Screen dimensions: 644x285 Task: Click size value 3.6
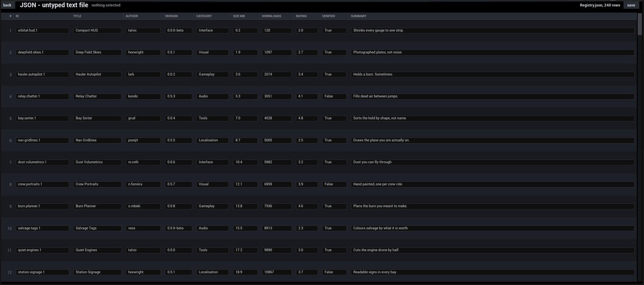tap(245, 74)
